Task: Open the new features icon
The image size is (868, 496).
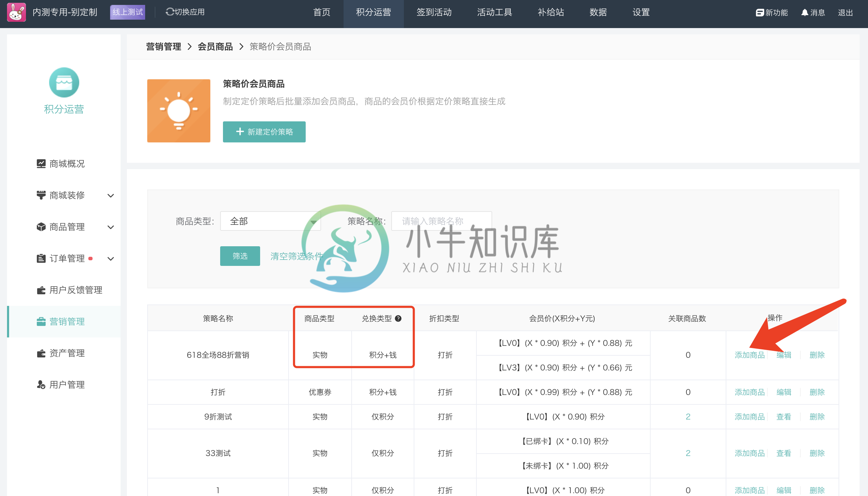Action: coord(760,13)
